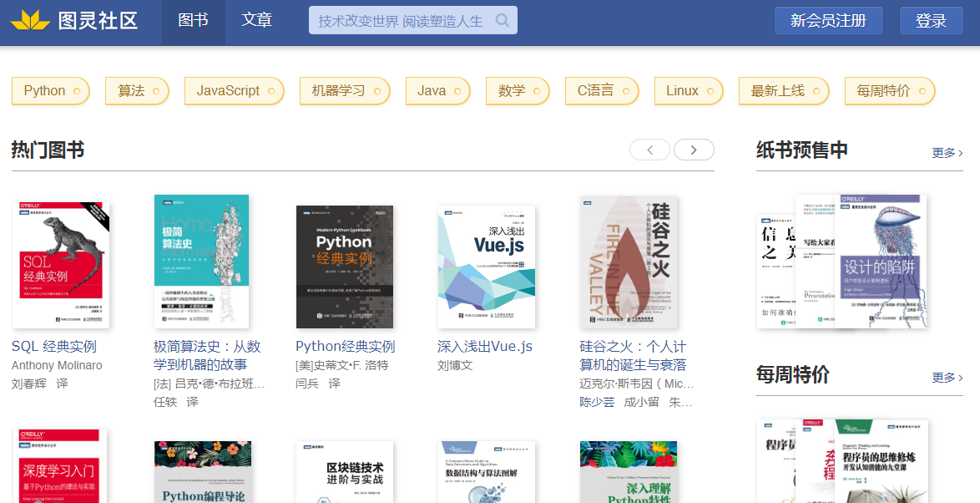Open 设计的陷阱 presale book cover
Image resolution: width=980 pixels, height=503 pixels.
pos(880,261)
